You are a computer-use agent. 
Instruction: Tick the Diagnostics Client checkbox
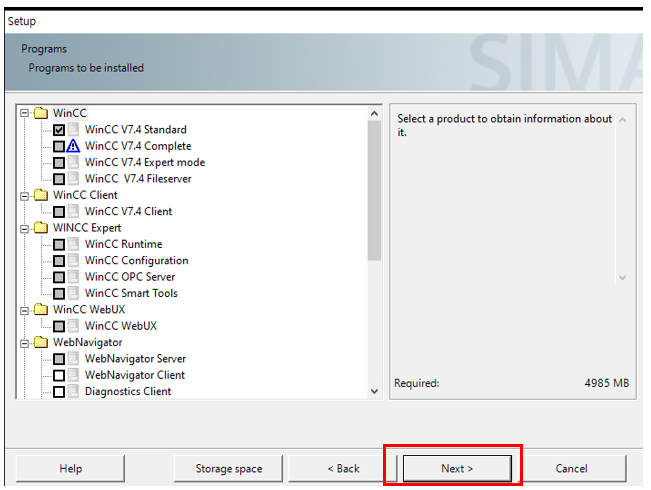(x=59, y=392)
